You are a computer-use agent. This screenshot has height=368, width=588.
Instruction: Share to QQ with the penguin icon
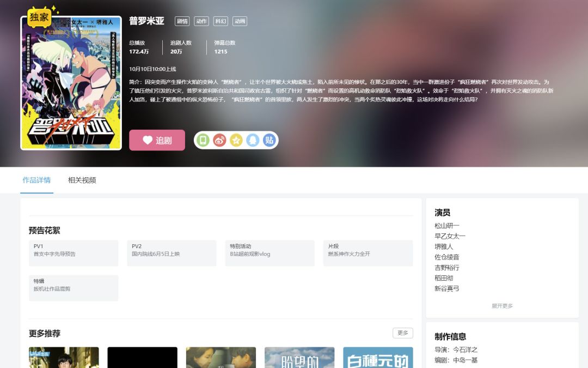click(x=253, y=141)
